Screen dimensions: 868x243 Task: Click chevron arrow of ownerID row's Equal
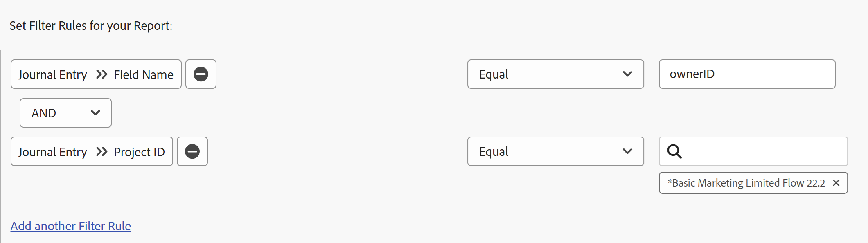coord(627,74)
